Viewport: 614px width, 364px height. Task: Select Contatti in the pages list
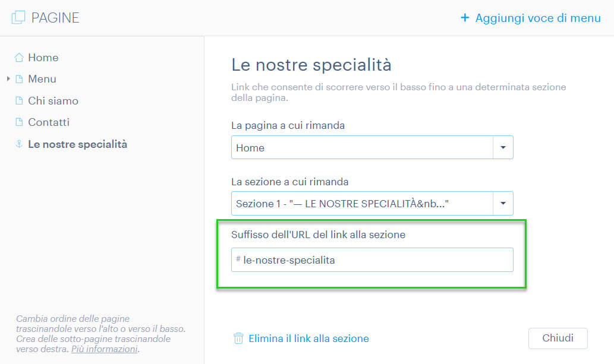(49, 122)
